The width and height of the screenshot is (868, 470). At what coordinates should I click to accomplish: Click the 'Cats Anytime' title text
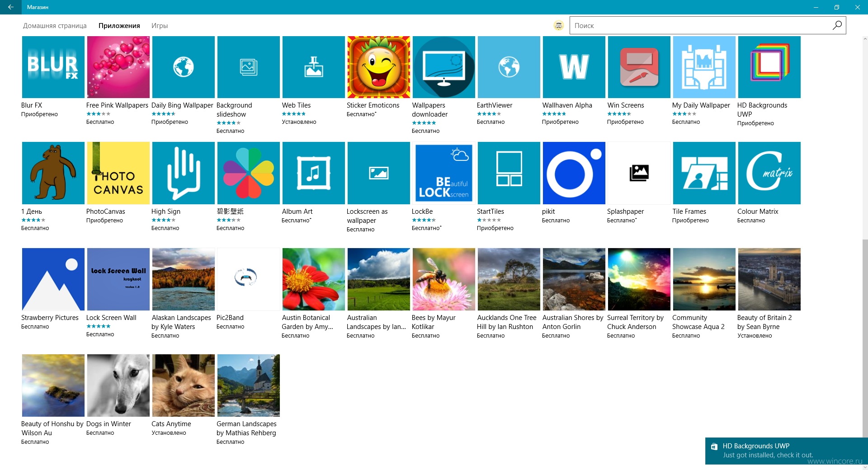click(x=171, y=424)
